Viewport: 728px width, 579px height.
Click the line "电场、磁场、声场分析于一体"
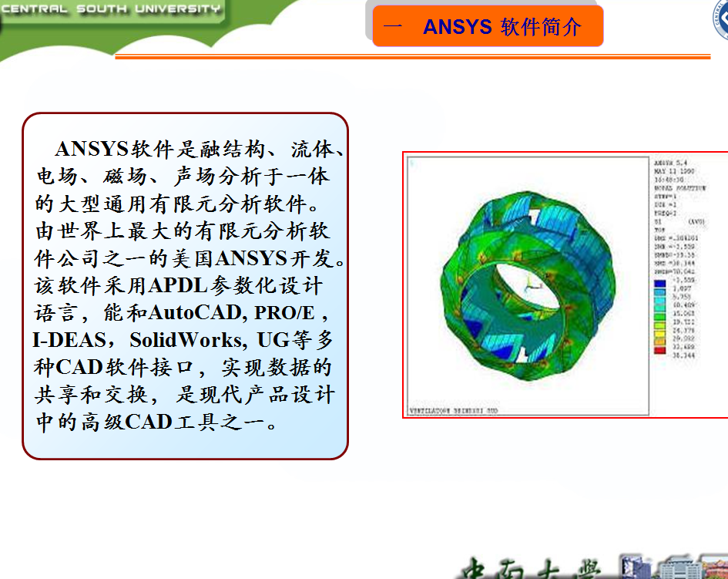(x=183, y=177)
